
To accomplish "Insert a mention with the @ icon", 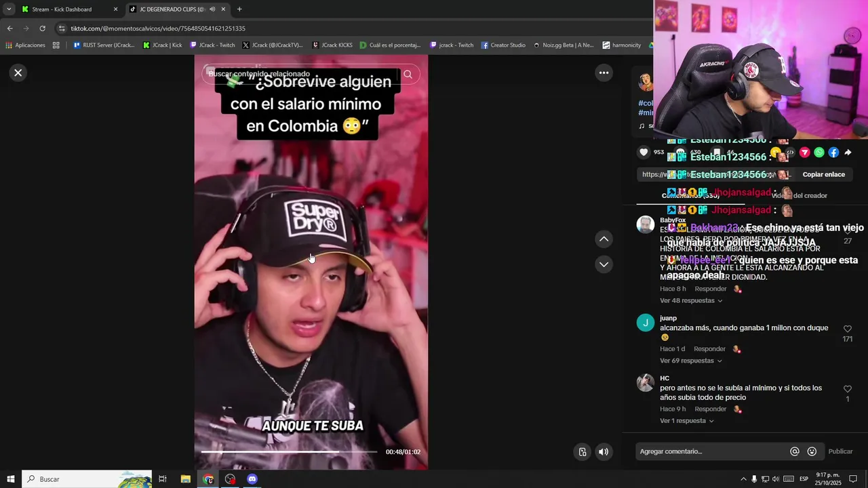I will 795,451.
